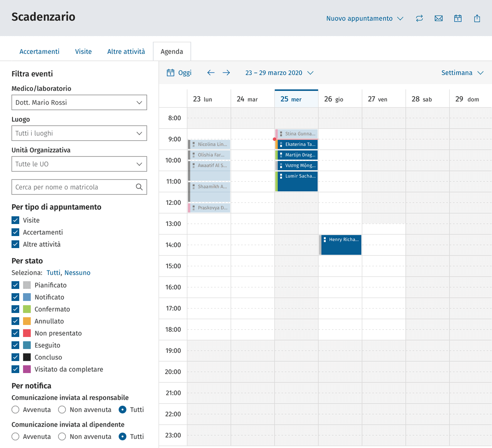Screen dimensions: 492x448
Task: Go to next week arrow
Action: tap(226, 73)
